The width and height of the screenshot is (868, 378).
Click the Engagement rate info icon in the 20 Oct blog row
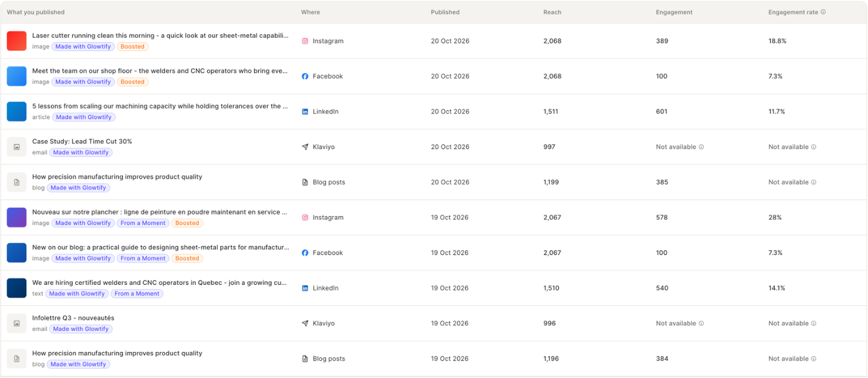tap(814, 182)
